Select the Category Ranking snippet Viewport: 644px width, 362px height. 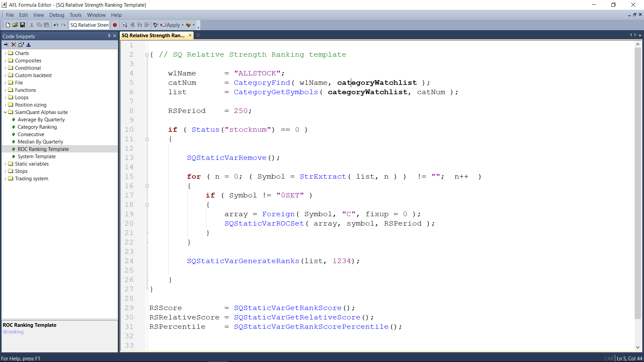[x=37, y=127]
